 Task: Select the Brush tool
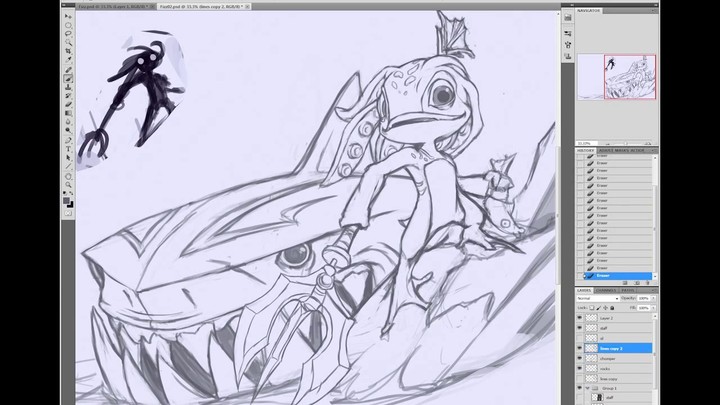tap(68, 79)
